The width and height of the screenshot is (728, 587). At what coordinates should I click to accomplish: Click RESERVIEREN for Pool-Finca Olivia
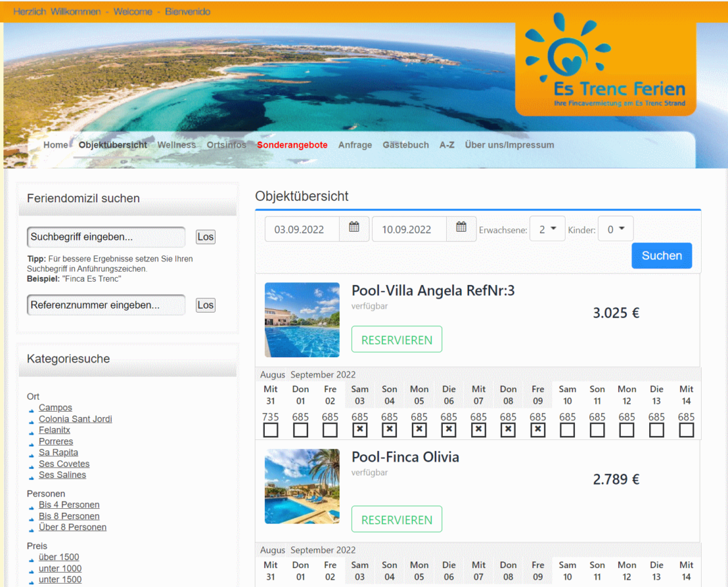click(x=396, y=520)
